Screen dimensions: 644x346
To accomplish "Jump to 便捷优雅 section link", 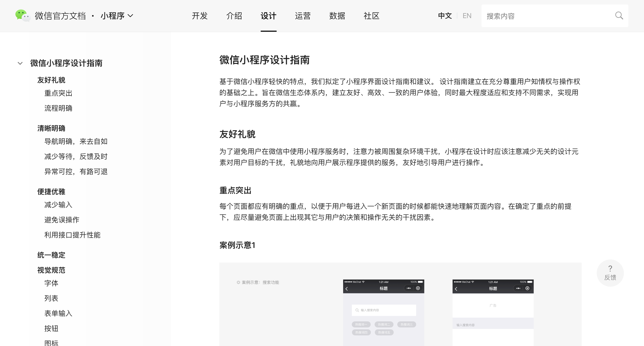I will pyautogui.click(x=51, y=192).
